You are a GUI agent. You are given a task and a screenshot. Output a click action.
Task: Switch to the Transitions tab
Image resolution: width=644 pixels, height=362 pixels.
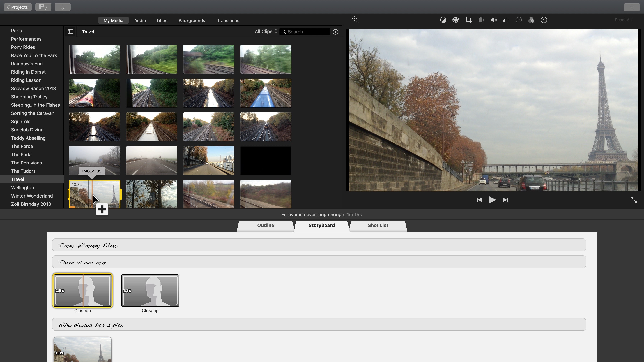click(x=228, y=20)
